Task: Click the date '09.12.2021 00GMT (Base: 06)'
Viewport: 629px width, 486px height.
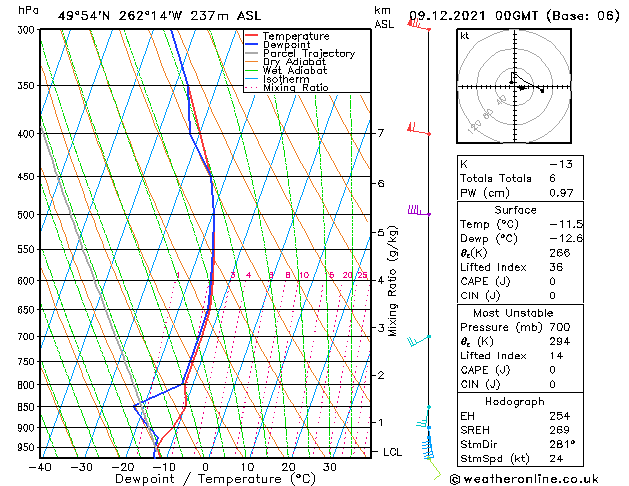Action: [514, 16]
